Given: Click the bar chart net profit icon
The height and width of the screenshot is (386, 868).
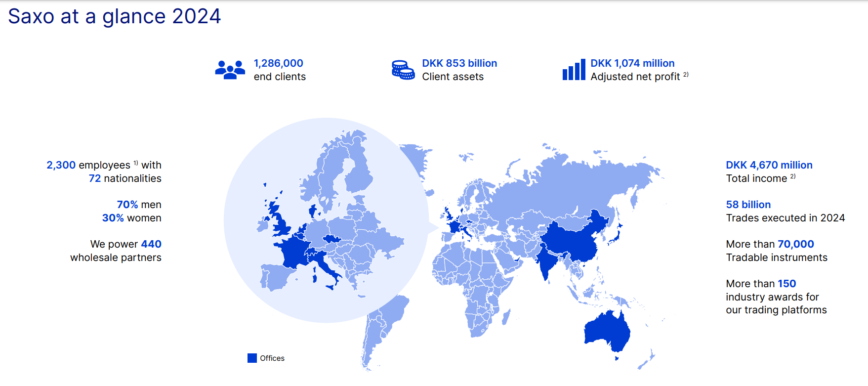Looking at the screenshot, I should tap(574, 70).
